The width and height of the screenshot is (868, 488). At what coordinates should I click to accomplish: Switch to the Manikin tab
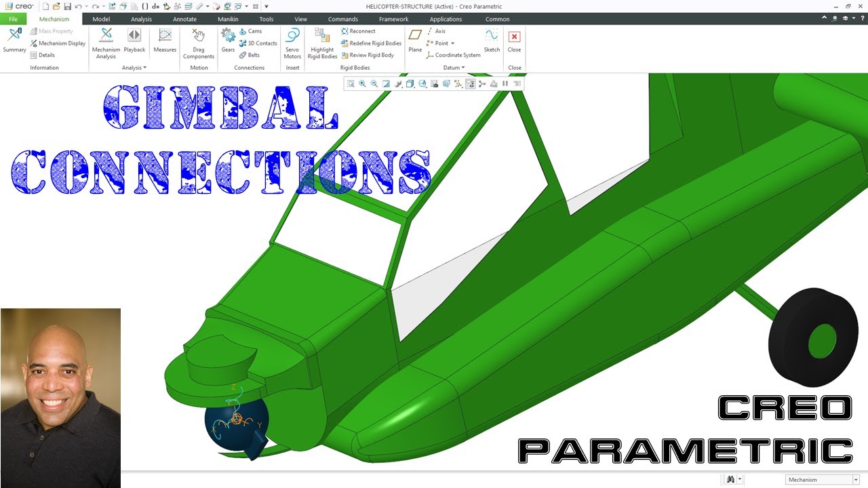(228, 19)
